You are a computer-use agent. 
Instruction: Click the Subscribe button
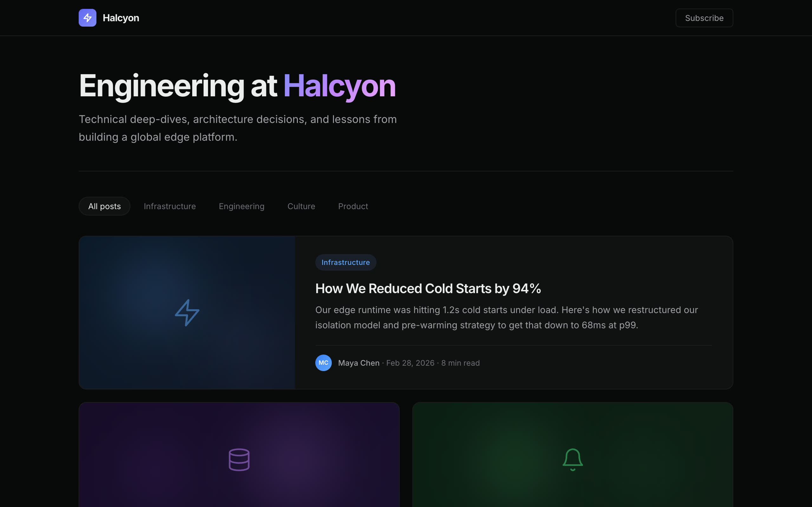tap(704, 17)
